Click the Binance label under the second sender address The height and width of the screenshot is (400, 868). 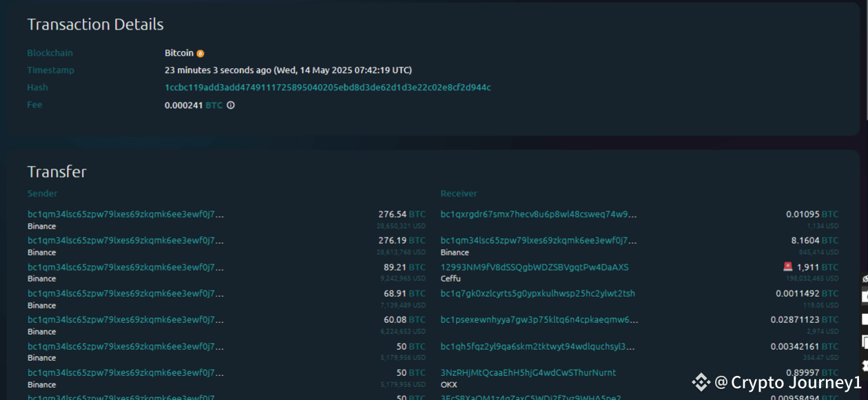(x=41, y=252)
